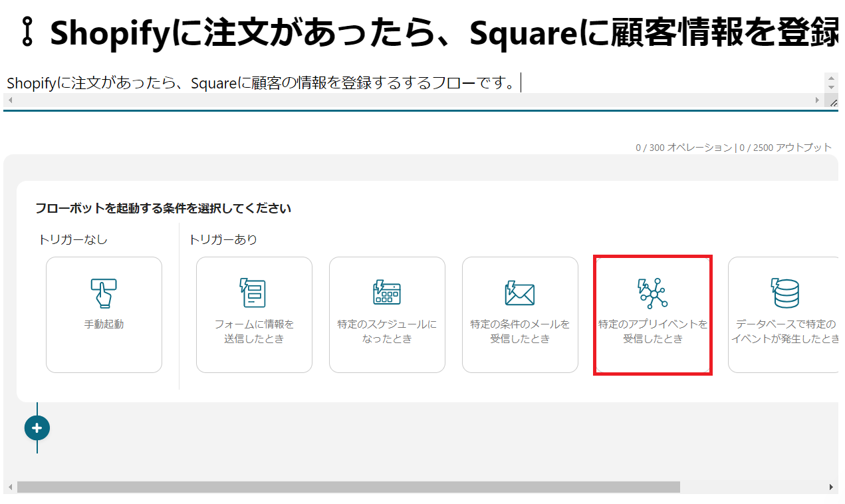The image size is (845, 504).
Task: Click the 手動起動 label text
Action: 104,324
